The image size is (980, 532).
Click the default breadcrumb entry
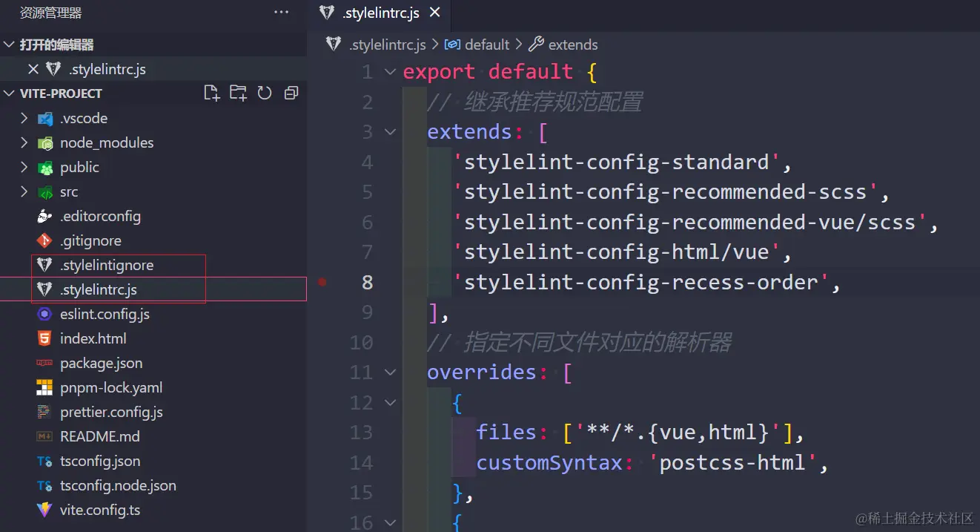[487, 45]
